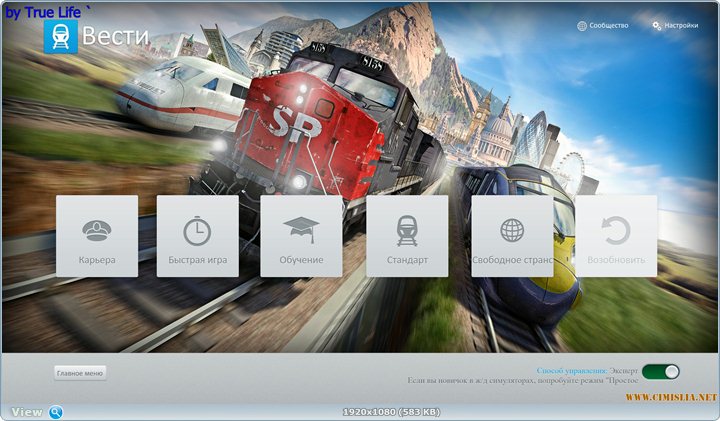Toggle the green Эксперт control mode switch
720x421 pixels.
click(660, 371)
